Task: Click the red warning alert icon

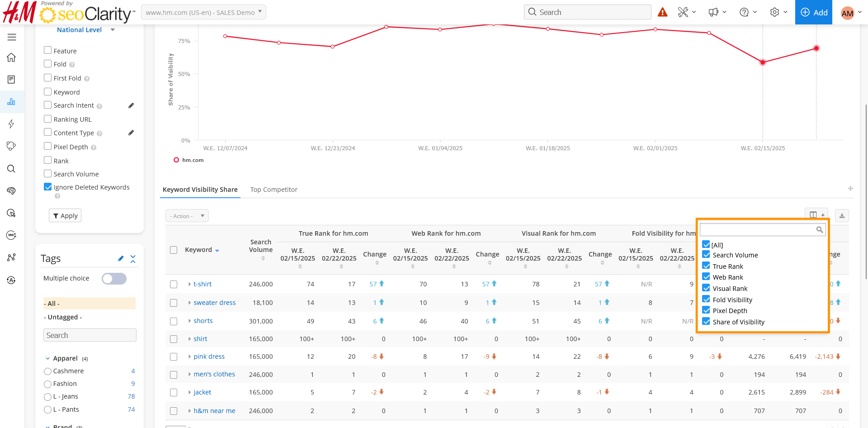Action: click(x=662, y=12)
